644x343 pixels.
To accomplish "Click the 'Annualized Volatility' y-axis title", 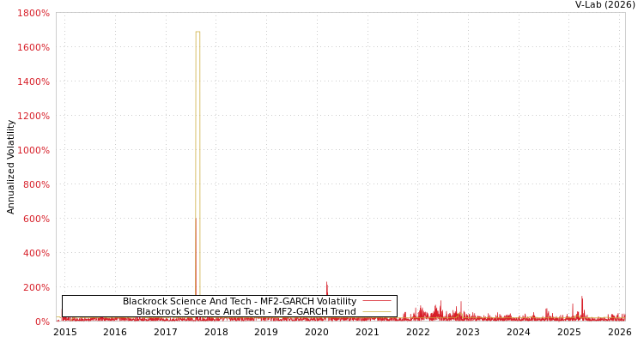I will click(x=10, y=167).
